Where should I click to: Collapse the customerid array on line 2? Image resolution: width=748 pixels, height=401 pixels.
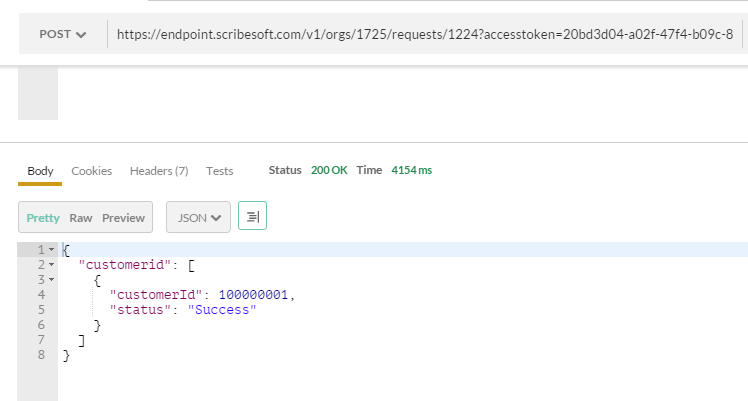coord(51,265)
